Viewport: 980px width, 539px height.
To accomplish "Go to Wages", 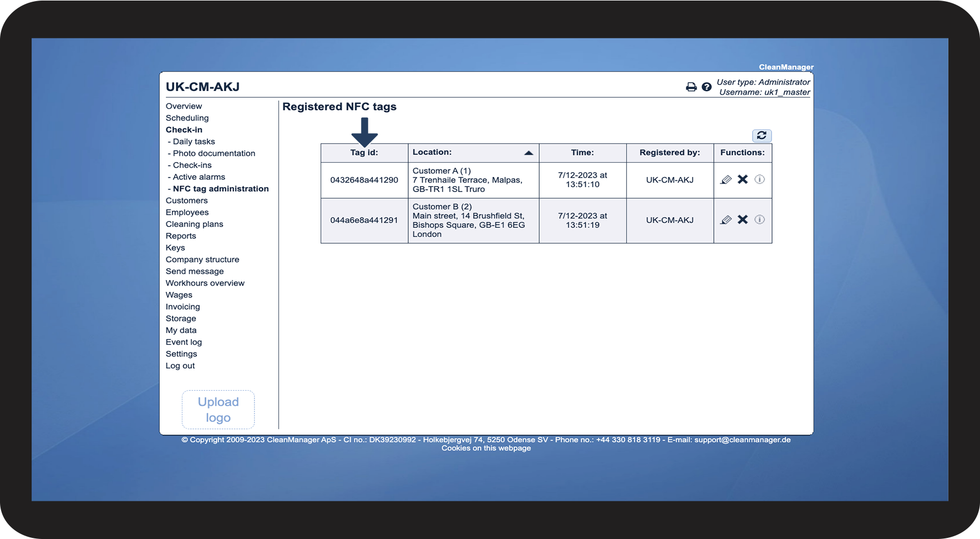I will 179,295.
